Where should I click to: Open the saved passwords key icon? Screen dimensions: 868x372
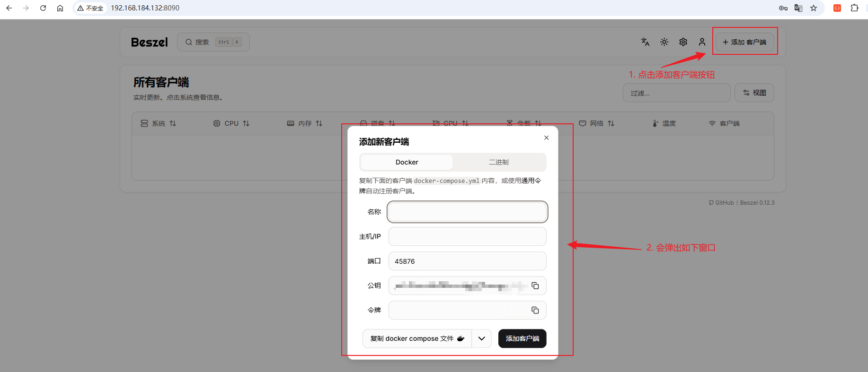click(x=783, y=8)
